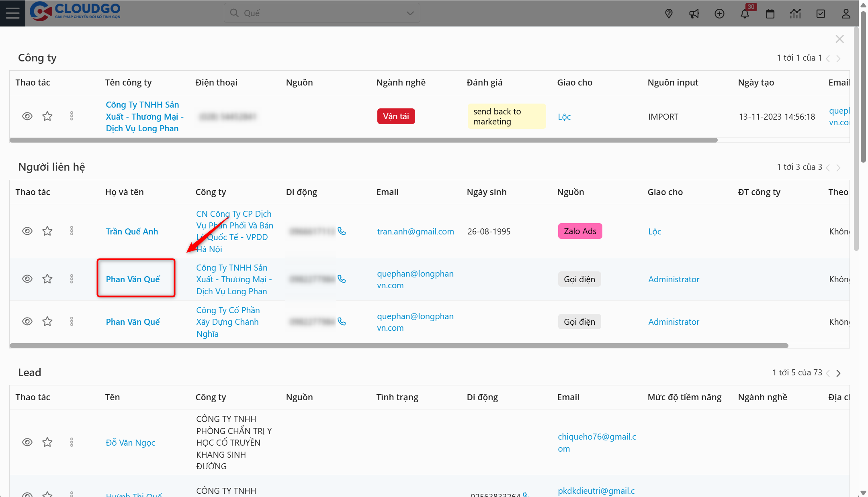The image size is (868, 497).
Task: Open highlighted Phan Văn Quế contact link
Action: click(133, 279)
